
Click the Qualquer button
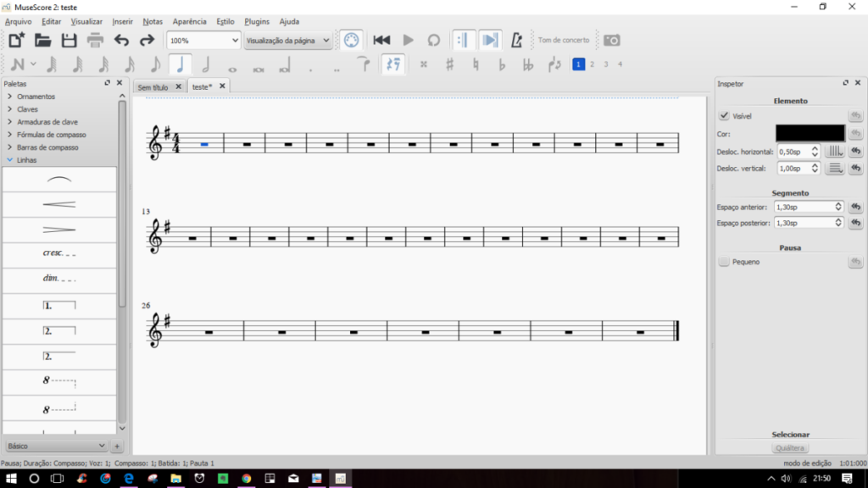pyautogui.click(x=790, y=447)
